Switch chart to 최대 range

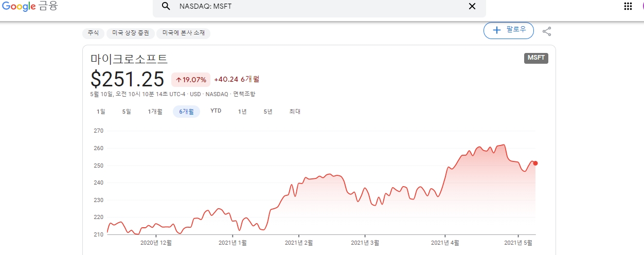tap(295, 112)
